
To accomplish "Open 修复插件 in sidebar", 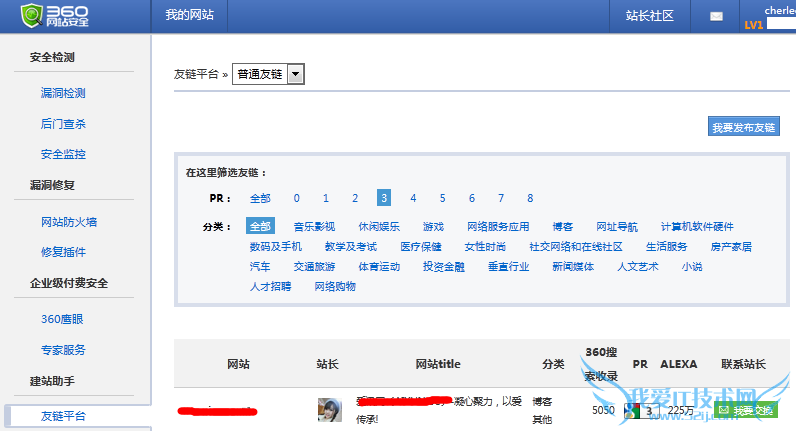I will [63, 252].
